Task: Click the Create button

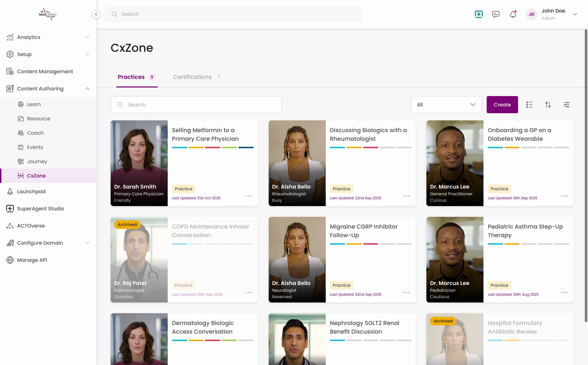Action: pos(502,104)
